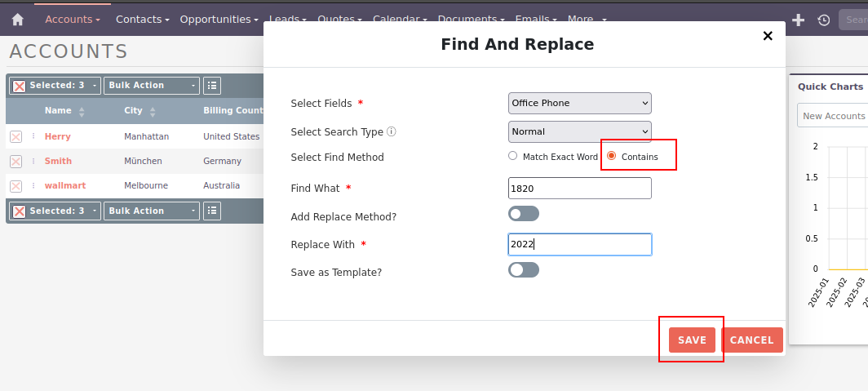Open the recently viewed history icon
This screenshot has height=391, width=868.
pyautogui.click(x=824, y=20)
